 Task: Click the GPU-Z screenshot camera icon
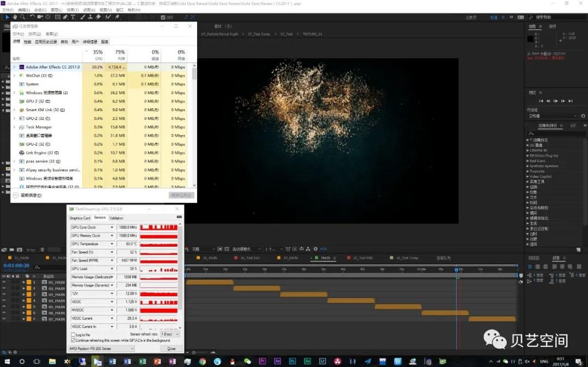[179, 217]
